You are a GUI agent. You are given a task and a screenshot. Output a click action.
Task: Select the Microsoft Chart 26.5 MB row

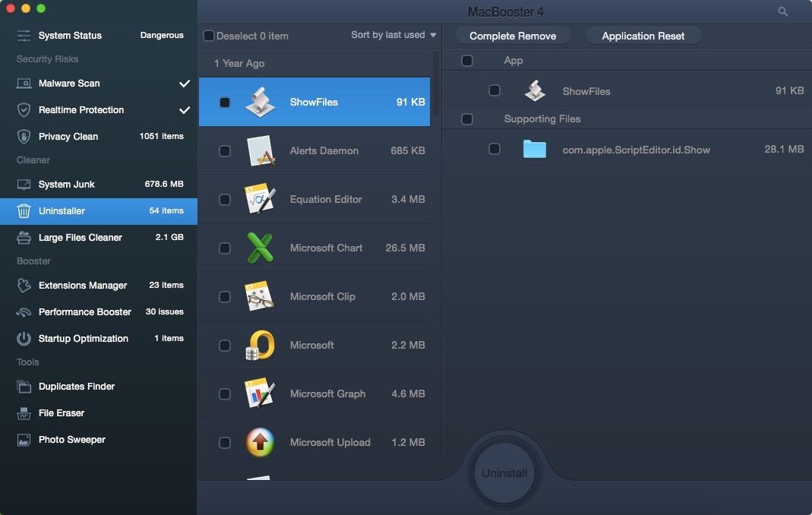pyautogui.click(x=314, y=248)
